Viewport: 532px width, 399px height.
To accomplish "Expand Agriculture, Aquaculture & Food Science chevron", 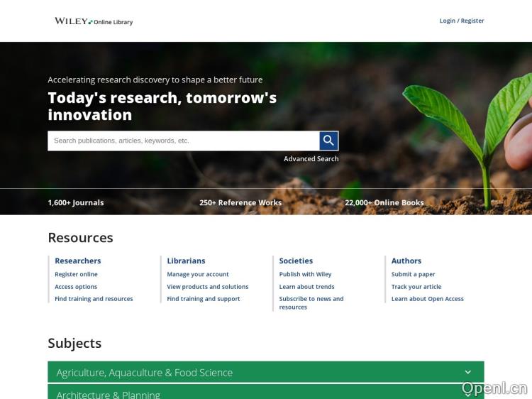I will [x=467, y=372].
